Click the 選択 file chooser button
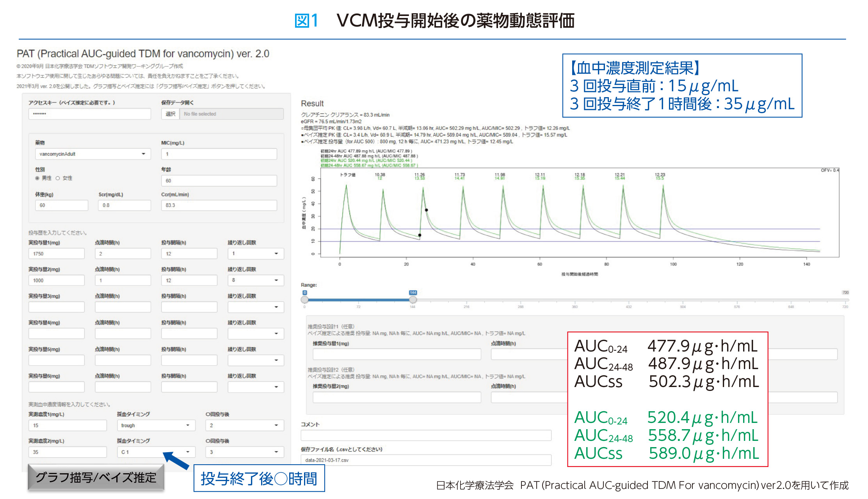 [x=170, y=114]
